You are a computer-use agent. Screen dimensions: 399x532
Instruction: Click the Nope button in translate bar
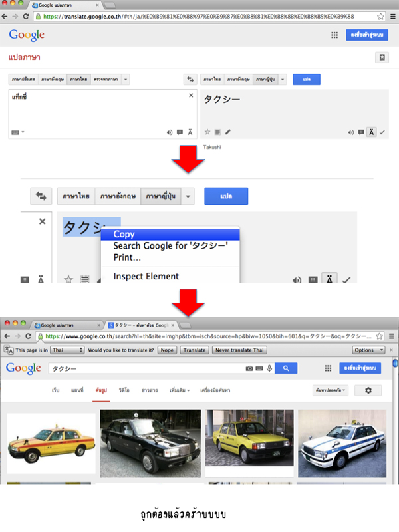(x=167, y=350)
